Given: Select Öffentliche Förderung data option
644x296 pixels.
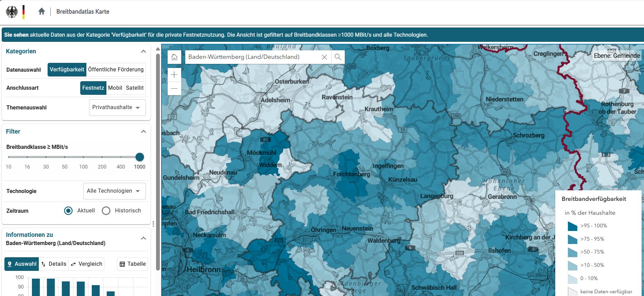Looking at the screenshot, I should click(116, 70).
